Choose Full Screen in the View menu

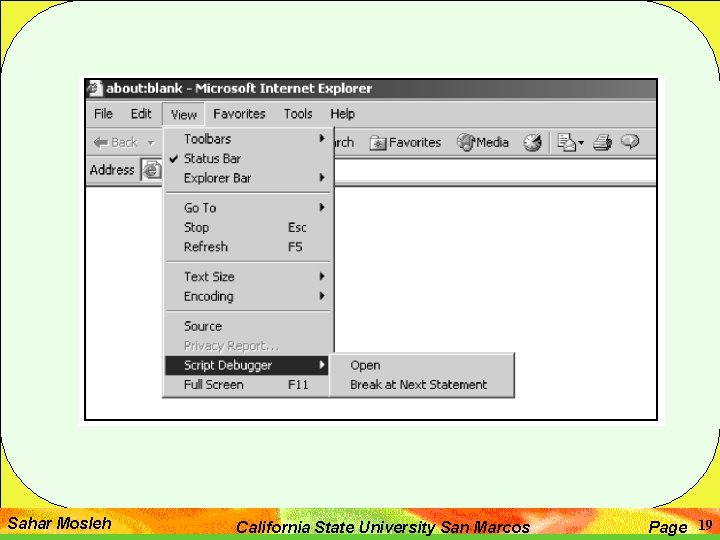pos(248,385)
